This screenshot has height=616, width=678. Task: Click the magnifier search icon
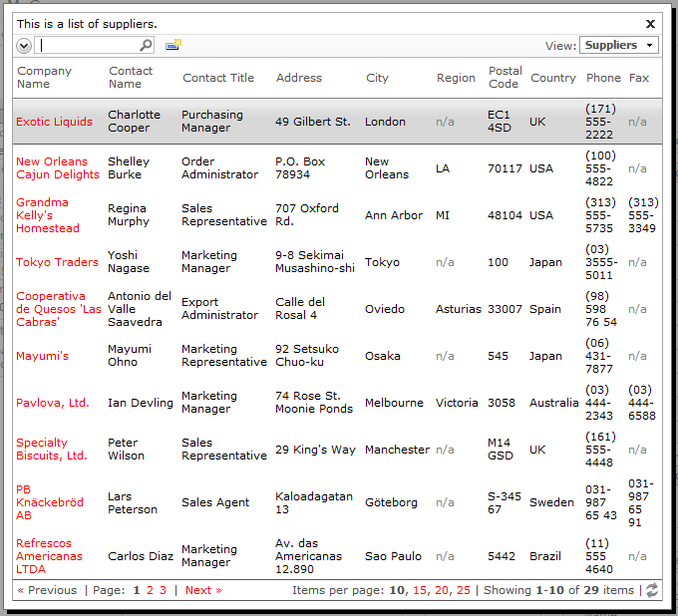pos(147,45)
